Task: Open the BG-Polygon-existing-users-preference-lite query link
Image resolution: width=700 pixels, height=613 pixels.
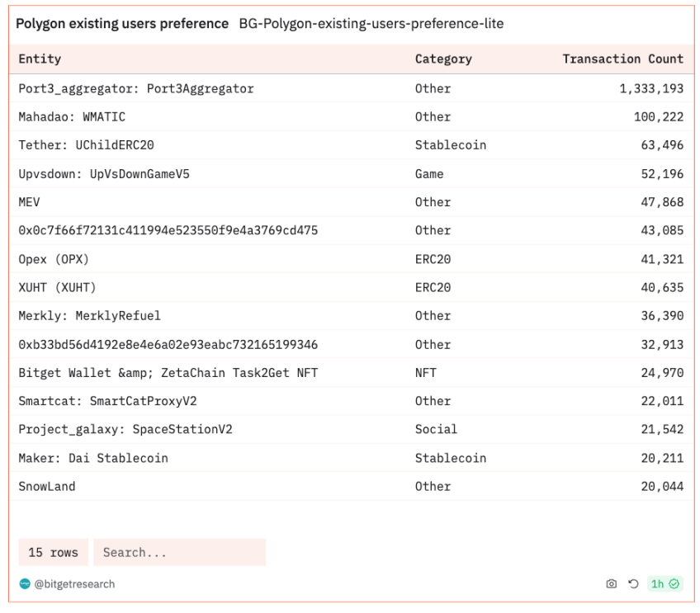Action: 371,24
